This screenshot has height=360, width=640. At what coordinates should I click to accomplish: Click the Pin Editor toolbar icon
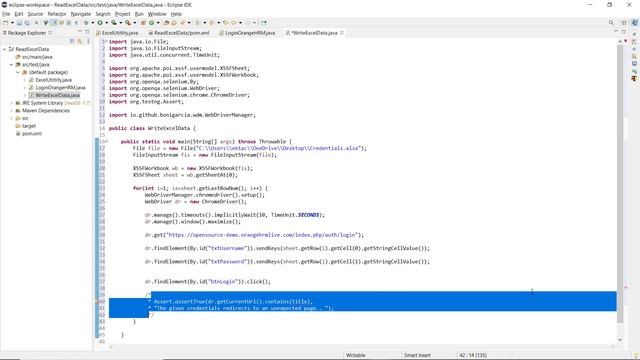coord(263,23)
